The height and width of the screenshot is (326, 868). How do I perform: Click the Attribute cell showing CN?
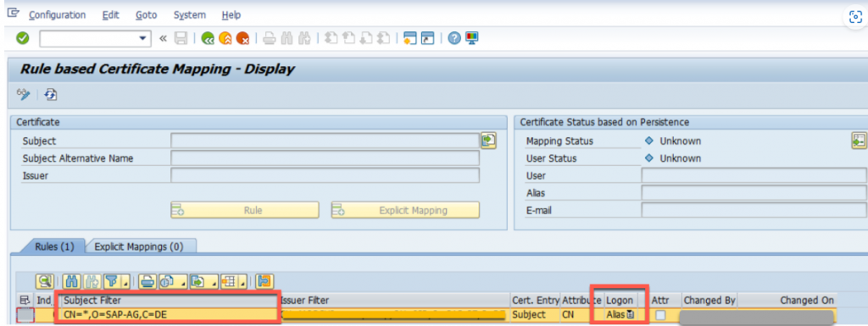[582, 315]
